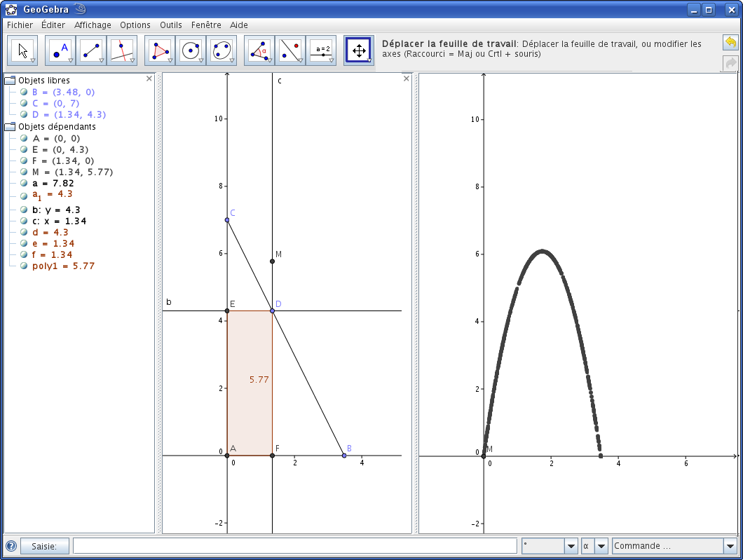Select the Conic through five points tool
Image resolution: width=743 pixels, height=560 pixels.
pyautogui.click(x=221, y=50)
